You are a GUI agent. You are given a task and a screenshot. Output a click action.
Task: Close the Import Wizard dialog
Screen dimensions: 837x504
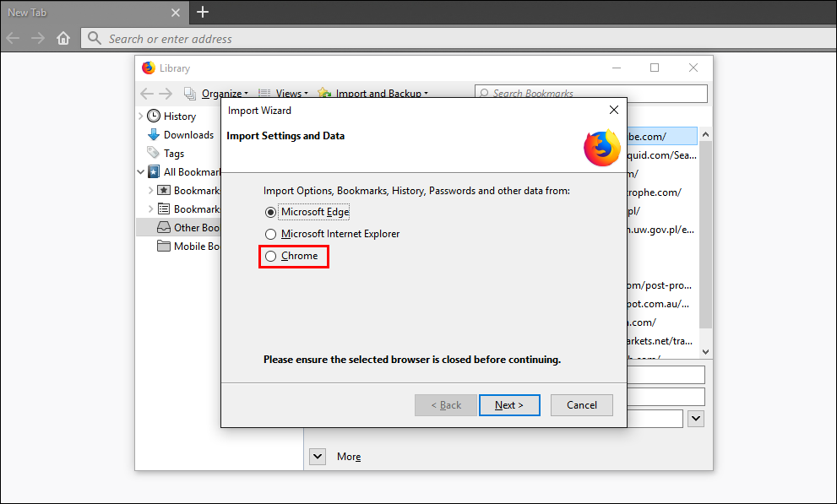click(614, 110)
